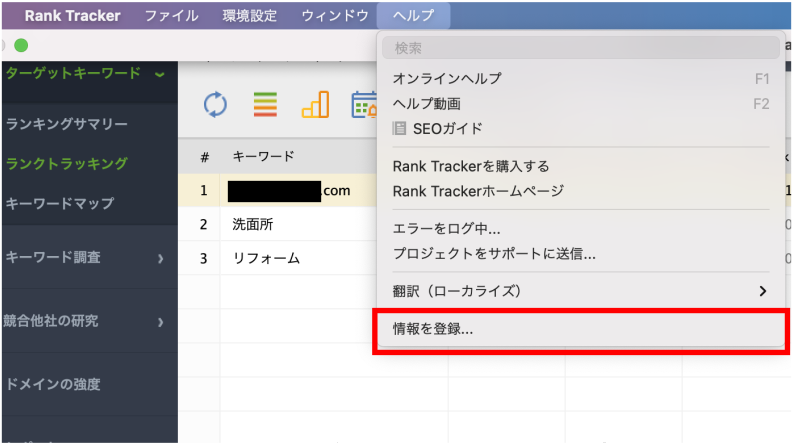Click the row number 1 cell

[203, 191]
